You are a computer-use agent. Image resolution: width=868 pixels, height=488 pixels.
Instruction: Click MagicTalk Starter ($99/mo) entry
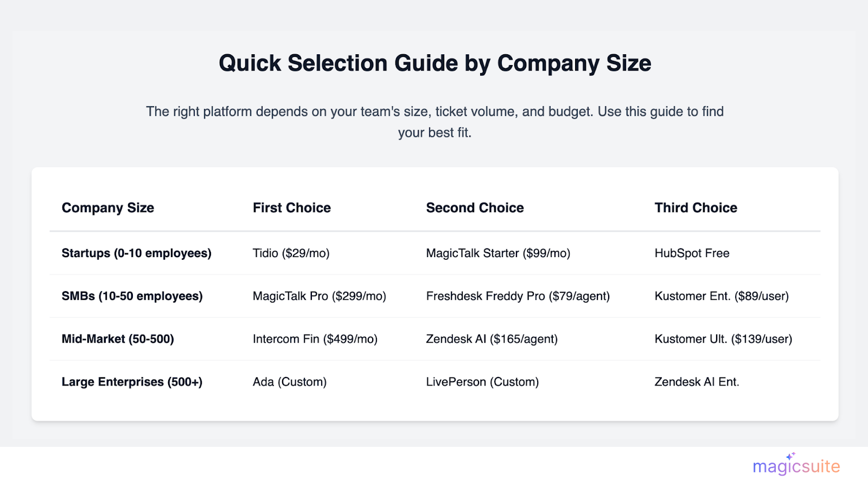click(x=498, y=253)
